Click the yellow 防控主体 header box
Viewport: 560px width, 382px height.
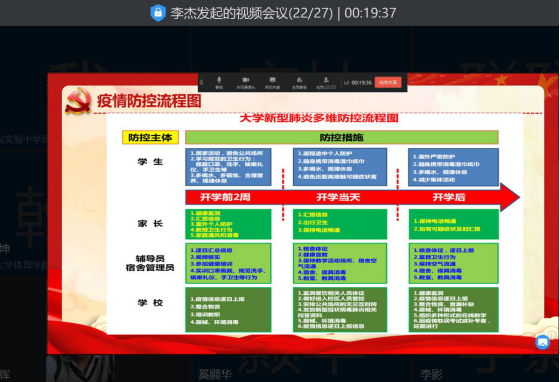(150, 137)
